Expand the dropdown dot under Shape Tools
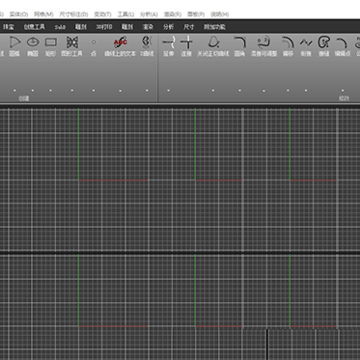Screen dimensions: 360x360 click(72, 90)
